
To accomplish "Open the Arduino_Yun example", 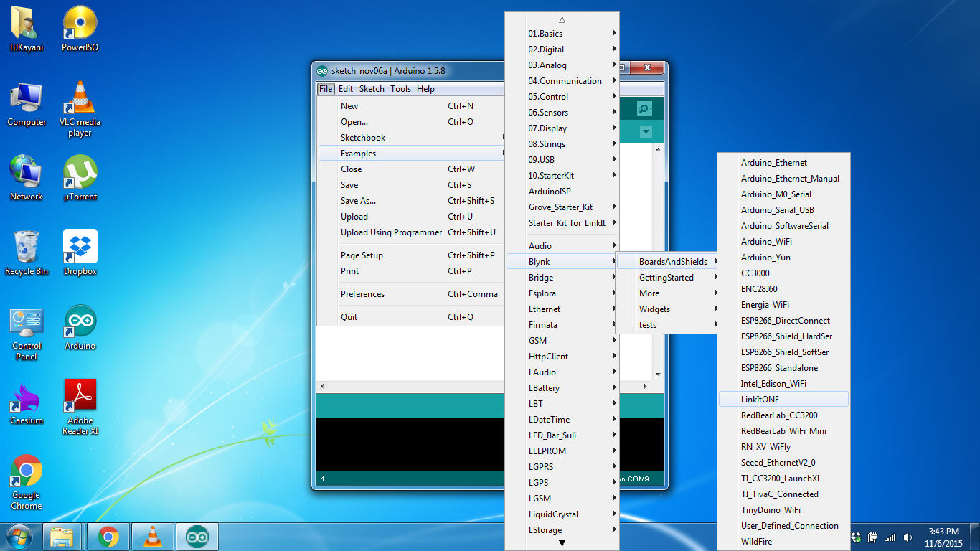I will (783, 258).
